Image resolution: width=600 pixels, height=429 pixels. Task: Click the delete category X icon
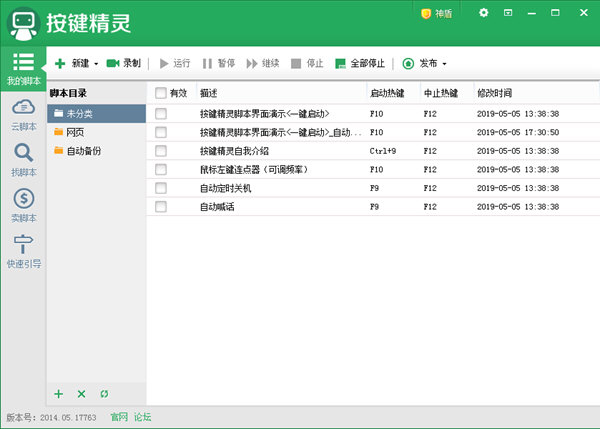[x=81, y=394]
